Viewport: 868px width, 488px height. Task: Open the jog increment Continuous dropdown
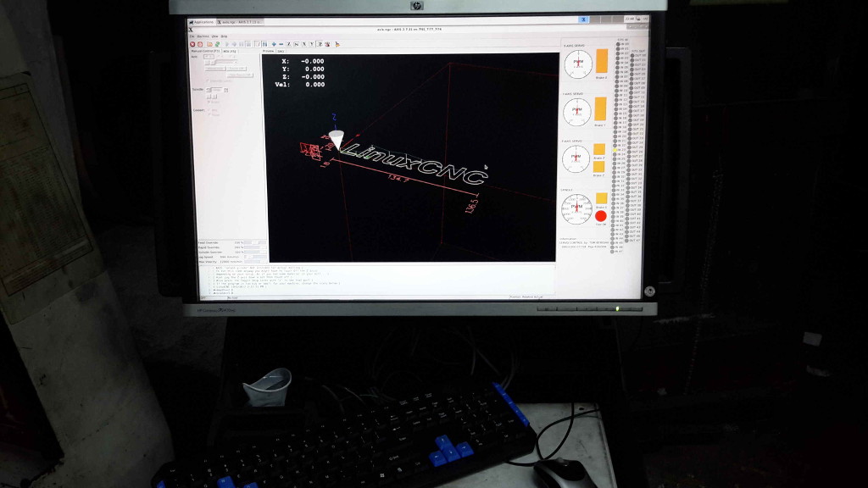[226, 63]
